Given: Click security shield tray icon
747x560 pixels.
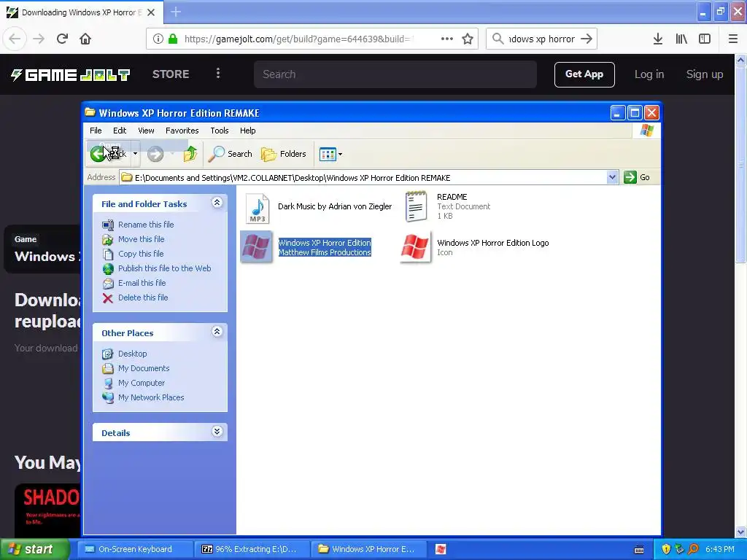Looking at the screenshot, I should [666, 549].
